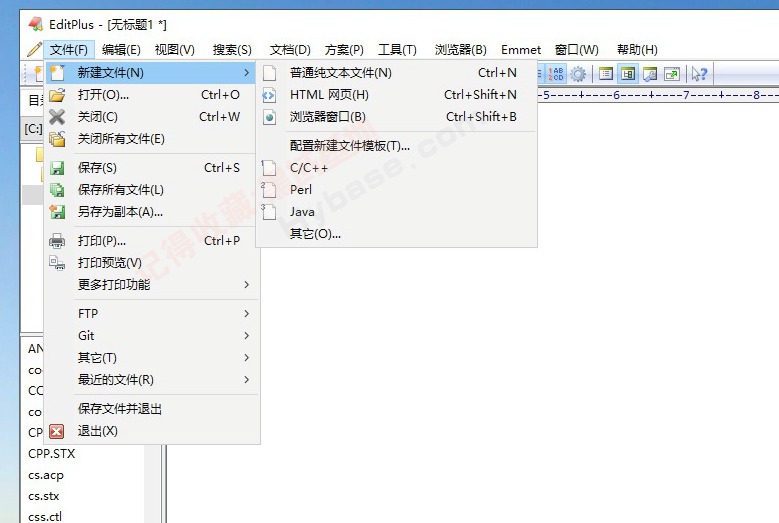Click the context help cursor icon
779x523 pixels.
[700, 74]
